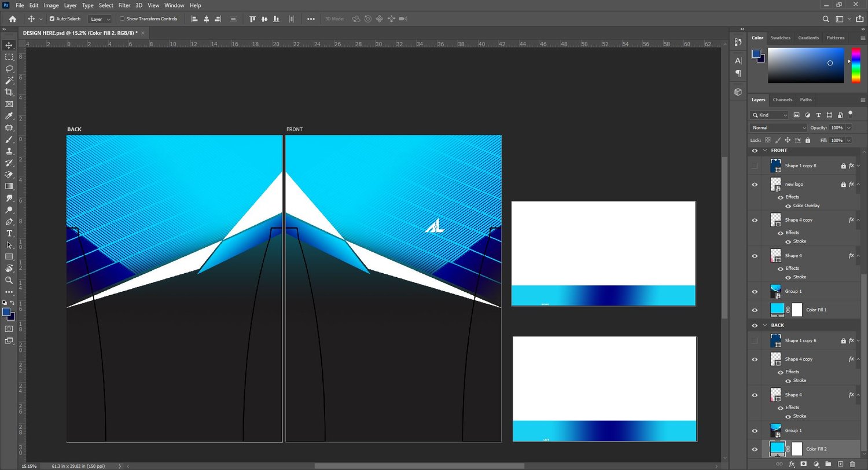Switch to the Swatches tab
This screenshot has width=868, height=470.
tap(780, 38)
